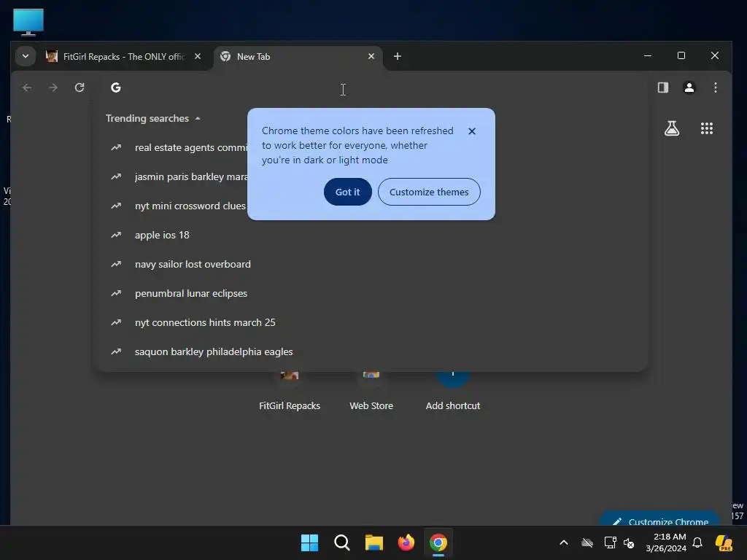This screenshot has height=560, width=747.
Task: Click trending arrow icon beside apple ios 18
Action: click(116, 236)
